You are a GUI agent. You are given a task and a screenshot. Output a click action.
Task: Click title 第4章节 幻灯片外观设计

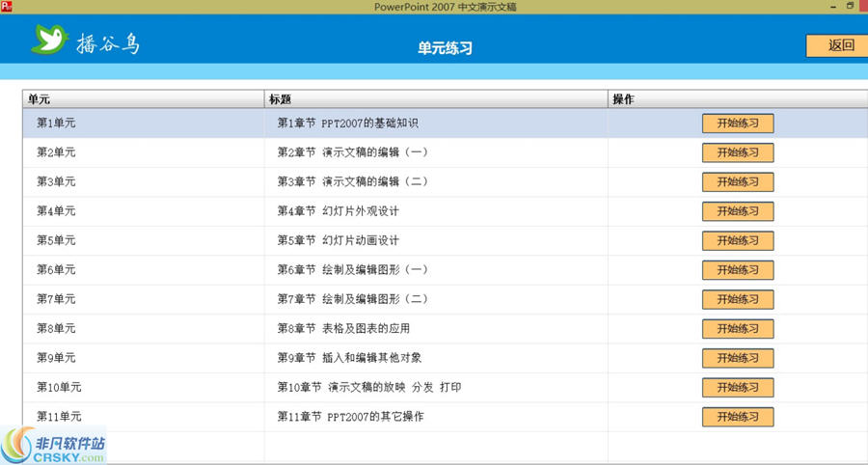click(338, 211)
